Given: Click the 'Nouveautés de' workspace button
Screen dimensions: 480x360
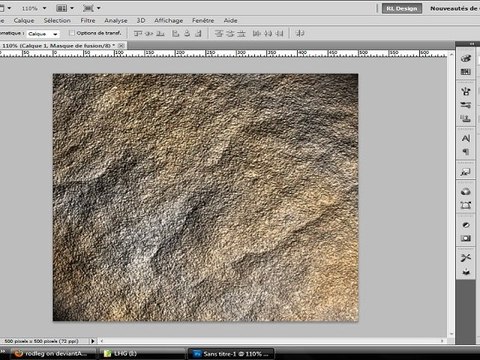Looking at the screenshot, I should tap(454, 8).
